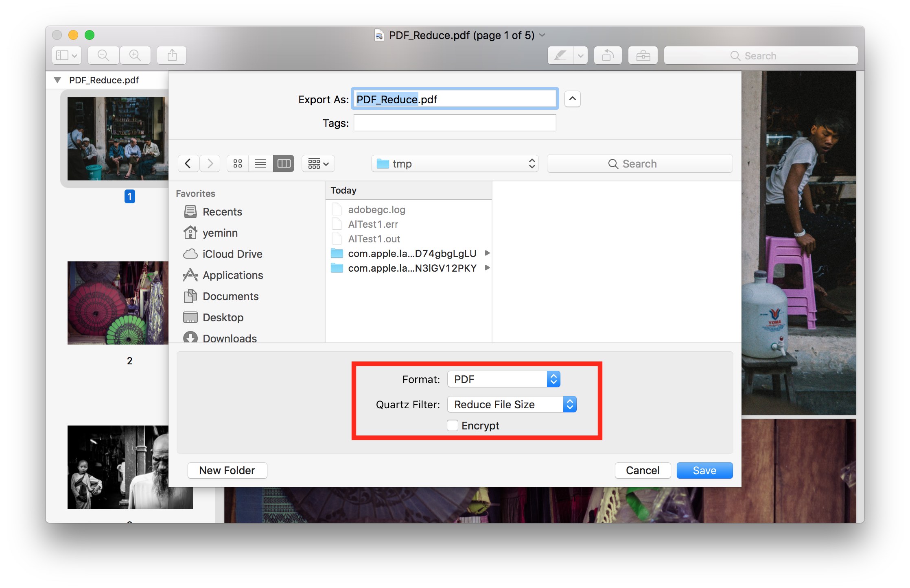Click the Rotate toolbar icon
This screenshot has height=588, width=910.
[608, 55]
